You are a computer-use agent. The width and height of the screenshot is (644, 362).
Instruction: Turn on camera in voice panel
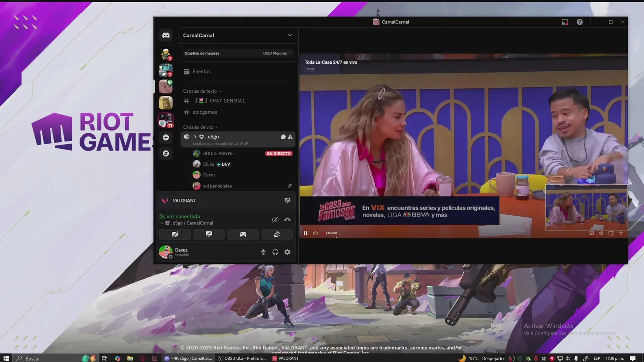(175, 234)
